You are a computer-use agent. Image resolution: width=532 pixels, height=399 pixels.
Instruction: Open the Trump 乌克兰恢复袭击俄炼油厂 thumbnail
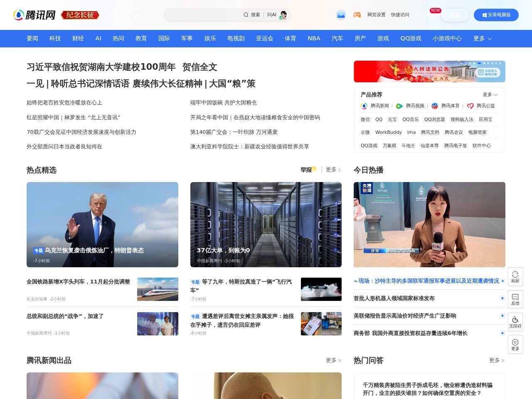[x=102, y=224]
